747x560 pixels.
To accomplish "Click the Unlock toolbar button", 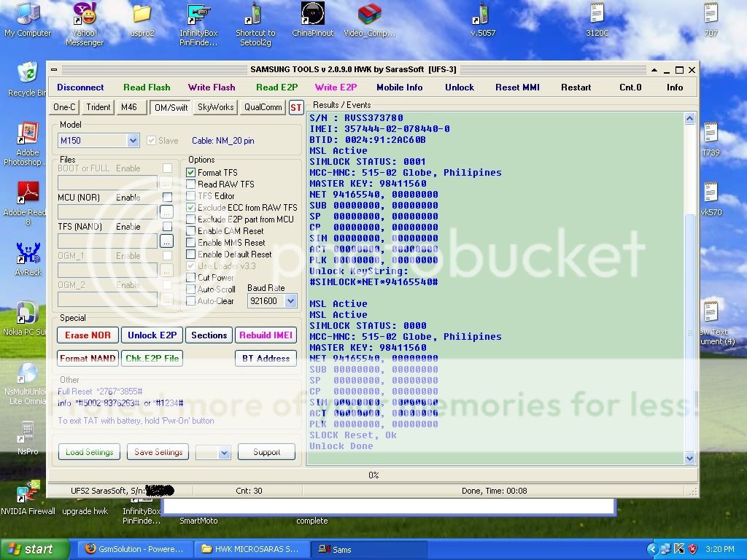I will [x=460, y=87].
